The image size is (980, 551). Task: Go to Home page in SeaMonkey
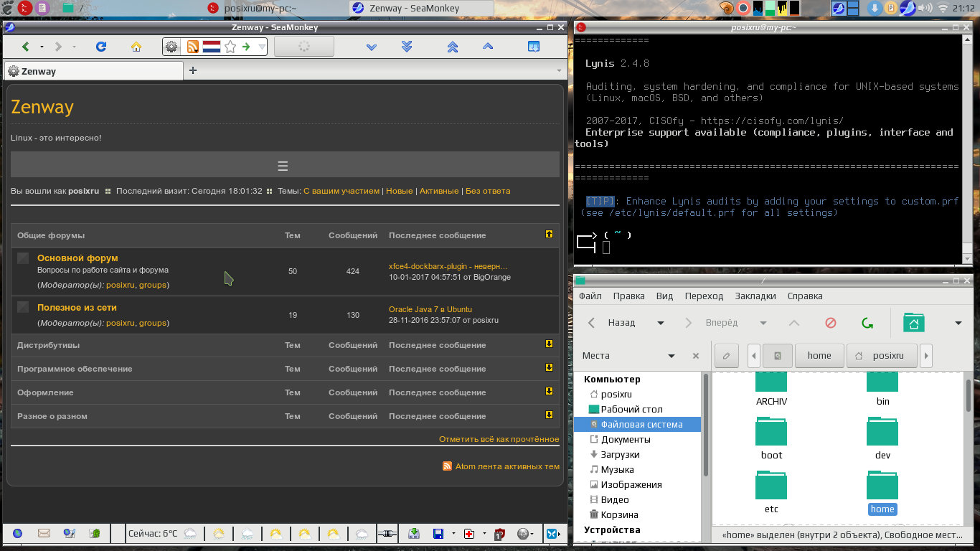136,47
